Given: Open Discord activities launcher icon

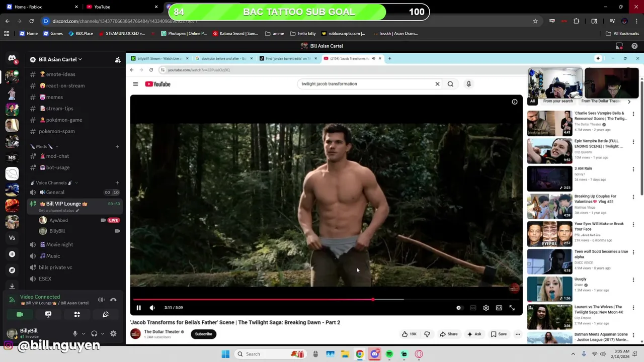Looking at the screenshot, I should (77, 314).
